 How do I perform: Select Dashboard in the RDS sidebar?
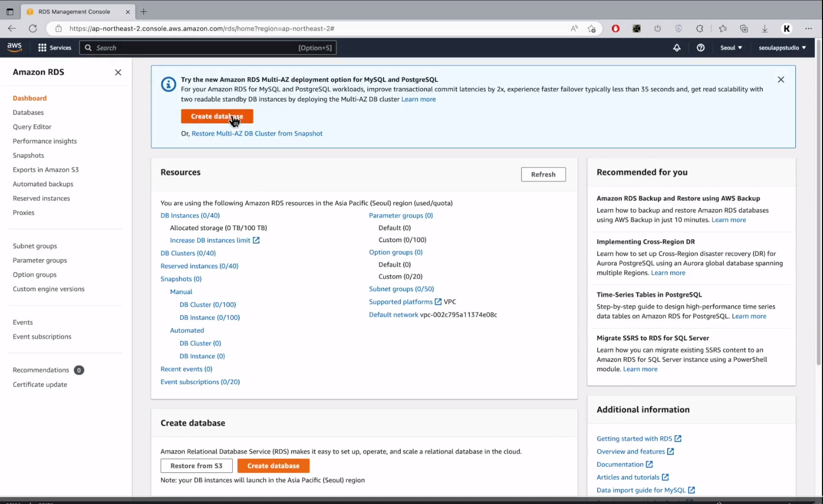click(30, 98)
